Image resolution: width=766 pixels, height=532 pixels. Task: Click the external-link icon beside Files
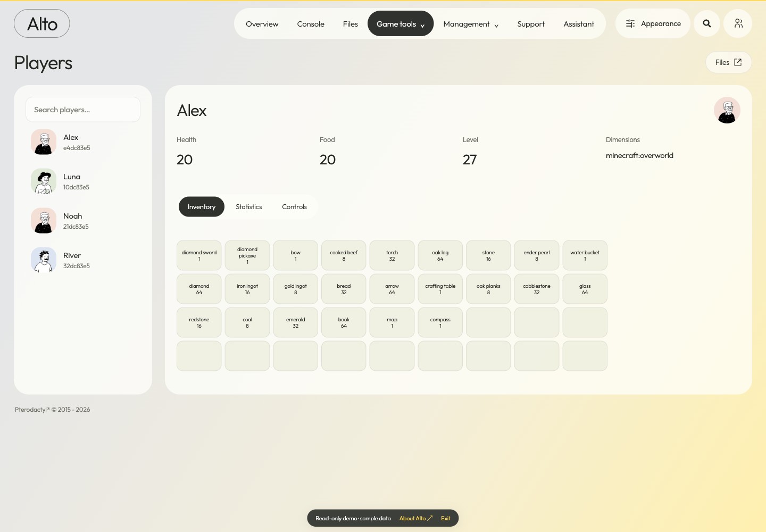(738, 62)
